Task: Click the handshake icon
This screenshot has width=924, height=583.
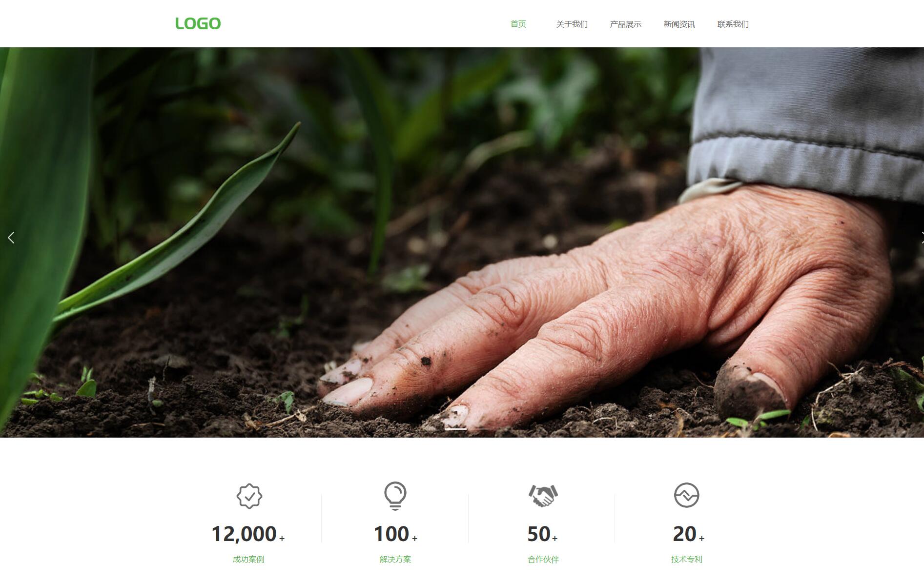Action: tap(543, 496)
